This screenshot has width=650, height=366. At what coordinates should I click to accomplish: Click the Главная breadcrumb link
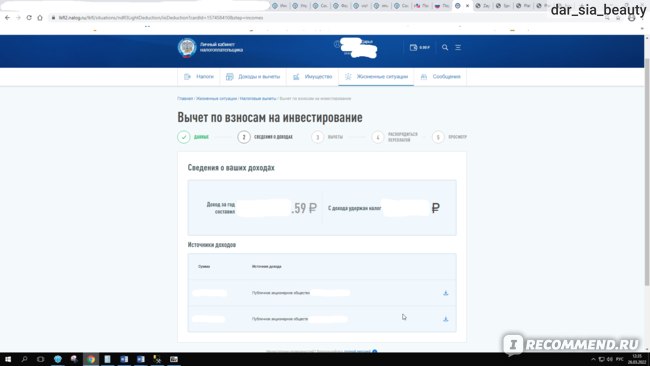(x=185, y=99)
